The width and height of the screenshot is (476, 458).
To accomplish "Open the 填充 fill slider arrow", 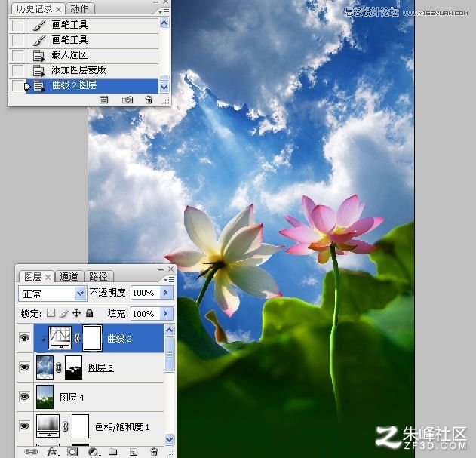I will pos(166,313).
